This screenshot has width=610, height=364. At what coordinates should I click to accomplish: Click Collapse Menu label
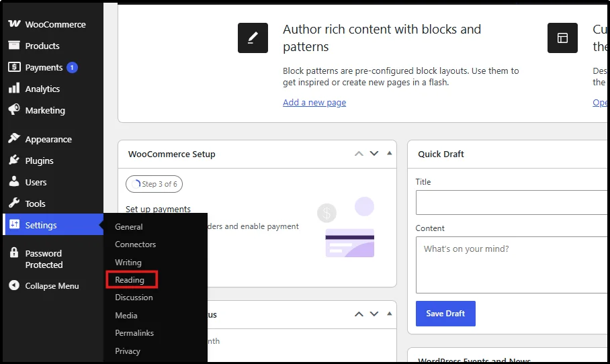52,286
